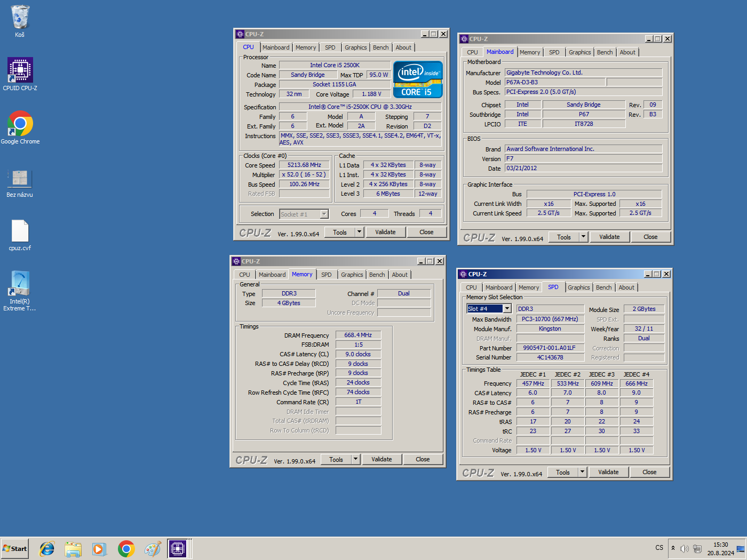747x560 pixels.
Task: Click the Intel Core i5 logo image
Action: [418, 79]
